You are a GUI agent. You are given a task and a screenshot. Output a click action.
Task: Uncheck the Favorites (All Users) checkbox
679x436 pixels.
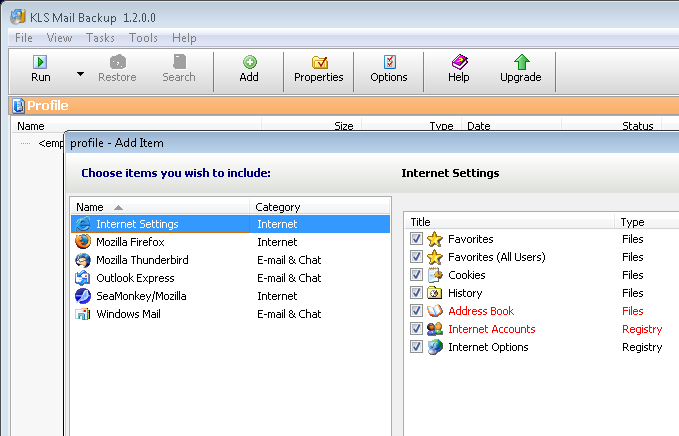[416, 257]
